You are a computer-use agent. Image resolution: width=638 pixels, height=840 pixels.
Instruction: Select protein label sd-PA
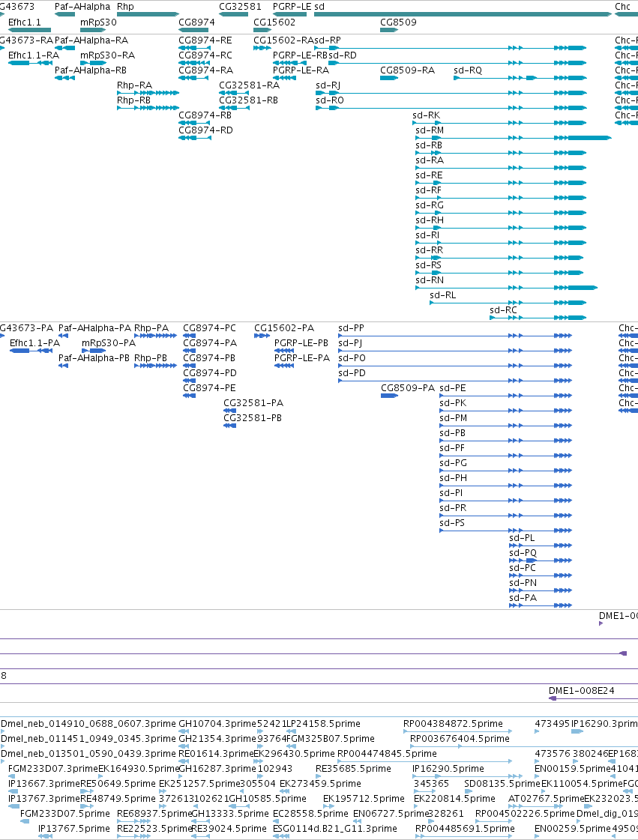pyautogui.click(x=523, y=598)
